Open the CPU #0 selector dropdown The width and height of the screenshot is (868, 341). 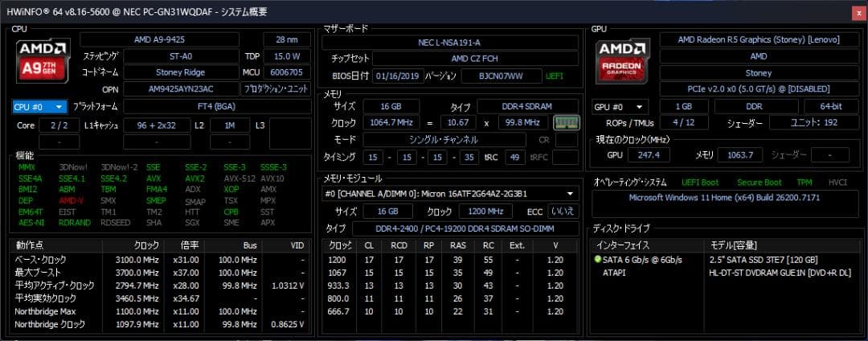(x=39, y=106)
